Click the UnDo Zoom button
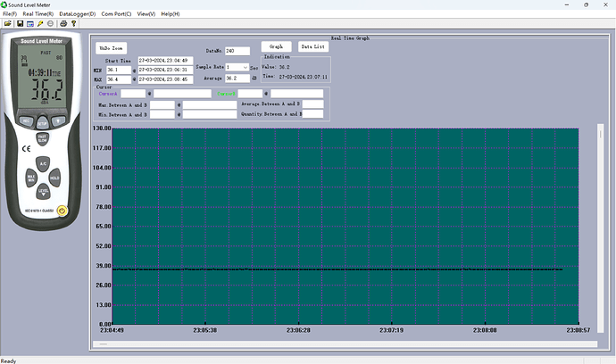The width and height of the screenshot is (616, 364). (112, 46)
